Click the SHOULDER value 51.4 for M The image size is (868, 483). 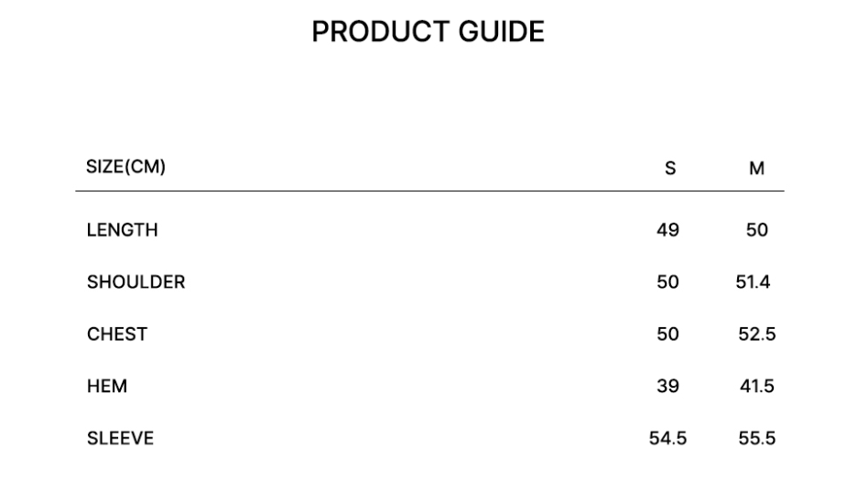pyautogui.click(x=753, y=282)
